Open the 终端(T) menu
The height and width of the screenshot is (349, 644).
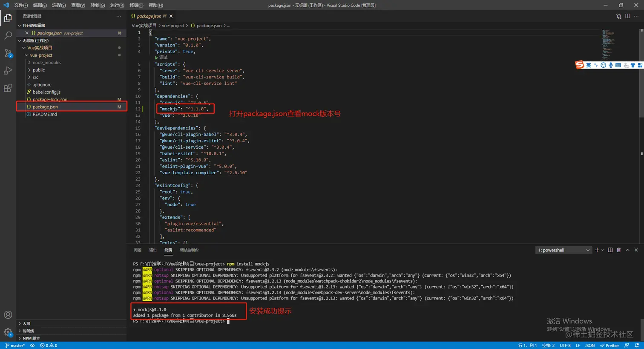pyautogui.click(x=136, y=5)
